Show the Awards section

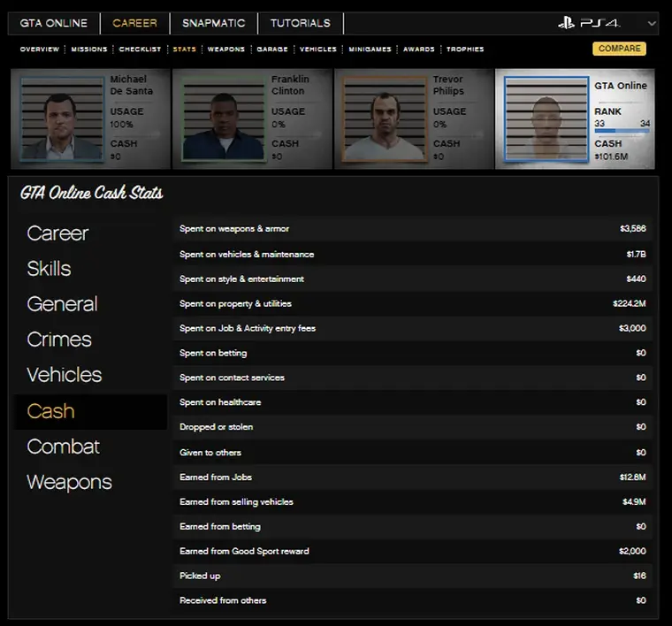pos(419,50)
